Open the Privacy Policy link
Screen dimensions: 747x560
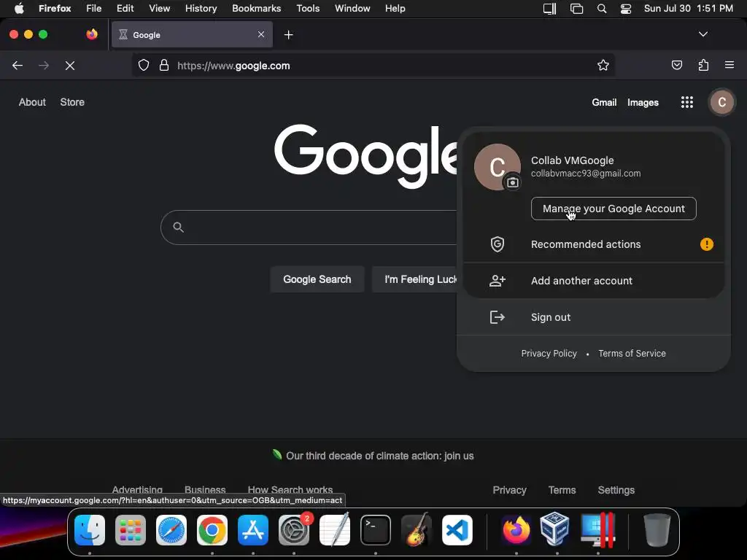point(549,354)
